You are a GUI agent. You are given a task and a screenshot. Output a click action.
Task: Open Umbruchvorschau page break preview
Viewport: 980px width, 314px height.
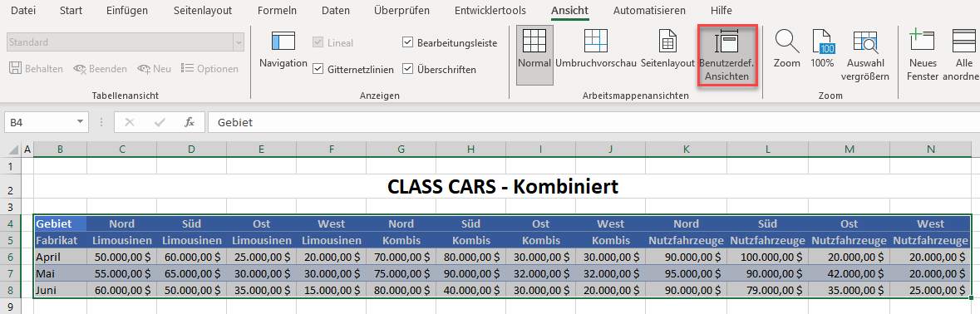tap(596, 50)
